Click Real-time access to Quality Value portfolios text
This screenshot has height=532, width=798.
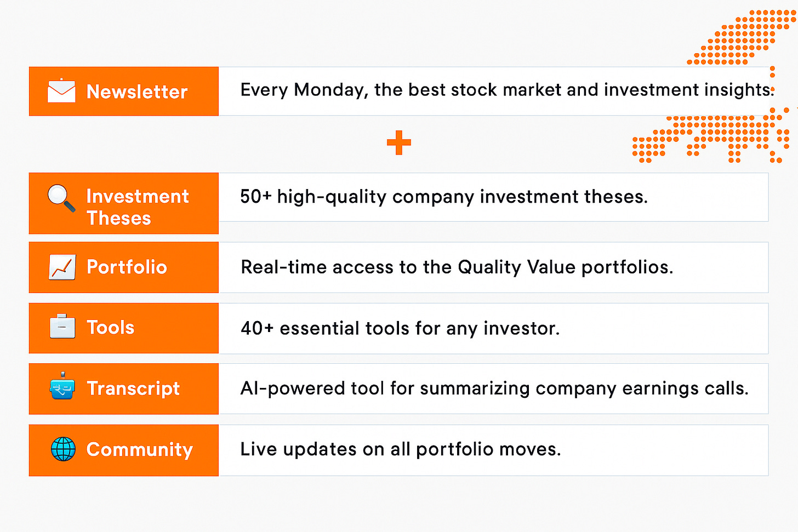tap(457, 267)
